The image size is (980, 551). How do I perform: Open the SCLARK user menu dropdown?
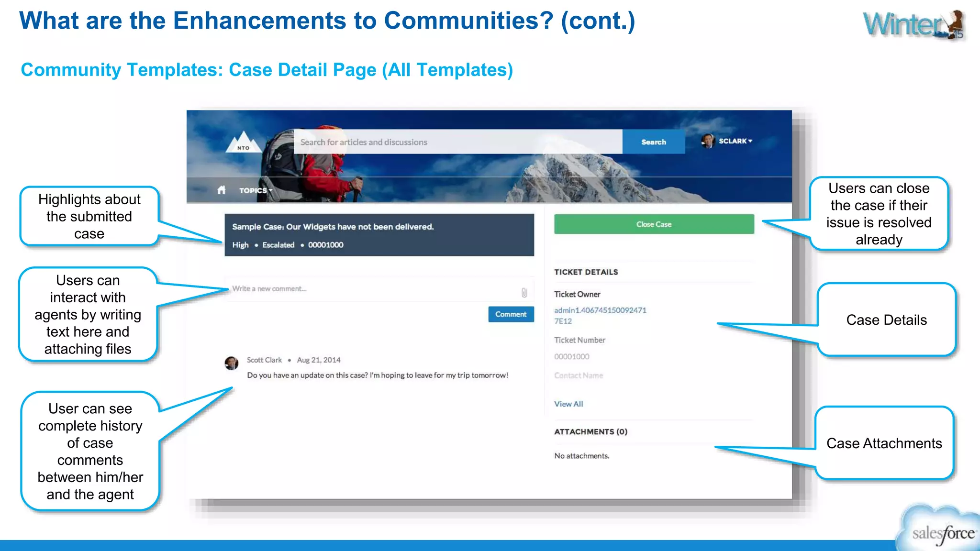tap(735, 141)
